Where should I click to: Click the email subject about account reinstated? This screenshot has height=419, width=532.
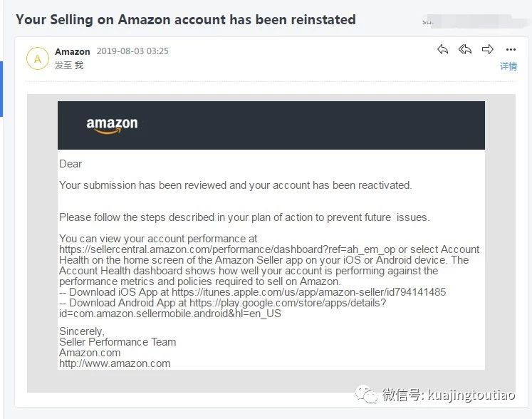click(x=186, y=20)
